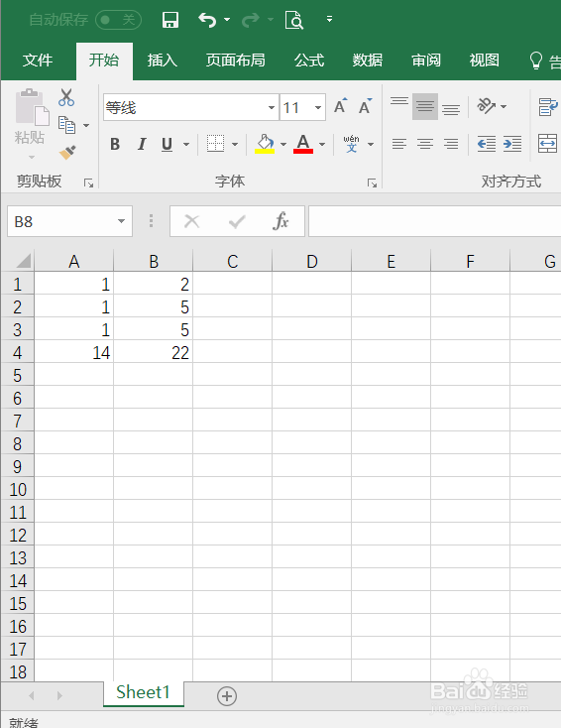Click the phonetic guide wén icon
Viewport: 561px width, 728px height.
[x=351, y=144]
